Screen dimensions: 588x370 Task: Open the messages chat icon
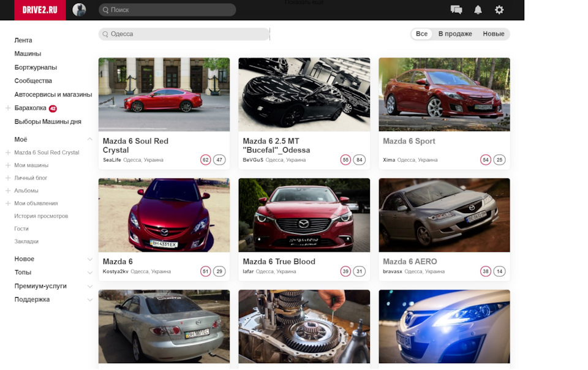click(x=456, y=10)
